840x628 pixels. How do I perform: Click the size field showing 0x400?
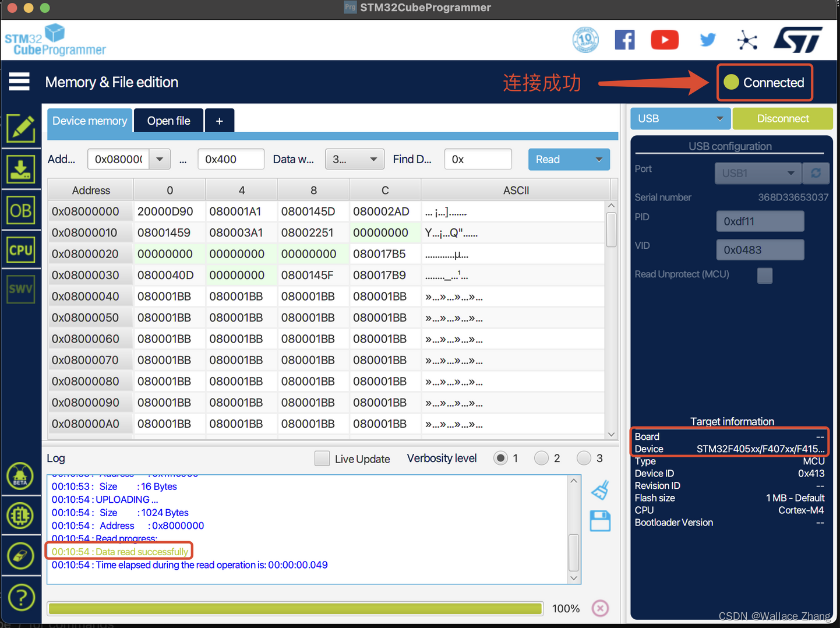click(231, 159)
